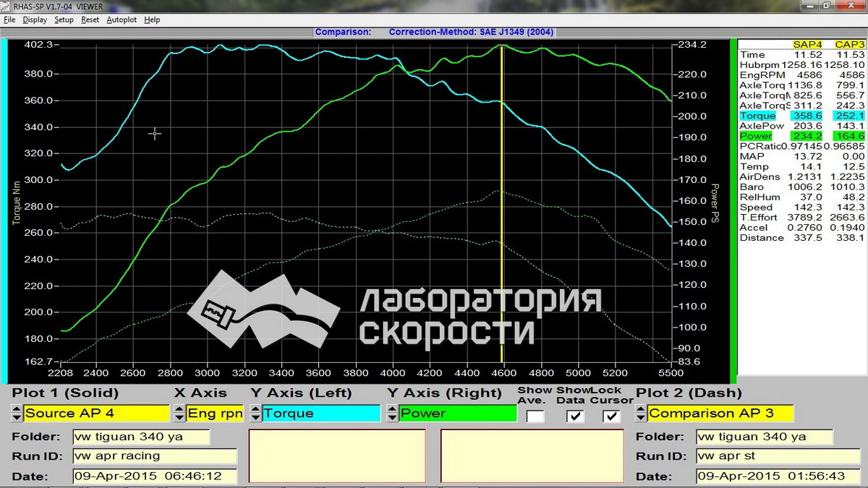Click the 5500 rpm axis label
Image resolution: width=868 pixels, height=488 pixels.
click(671, 373)
